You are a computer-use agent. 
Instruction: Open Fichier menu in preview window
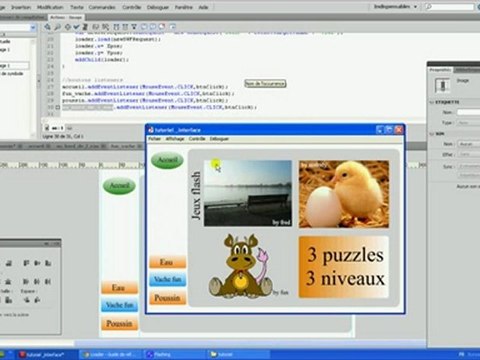(154, 139)
